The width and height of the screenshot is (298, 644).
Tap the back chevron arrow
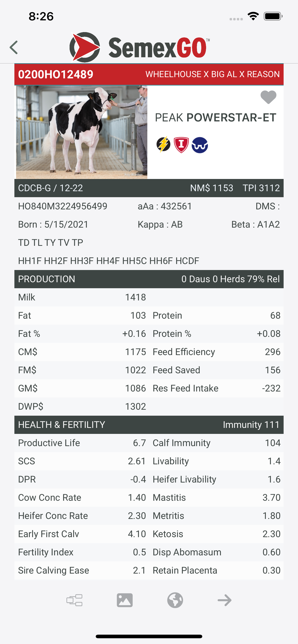(x=14, y=47)
